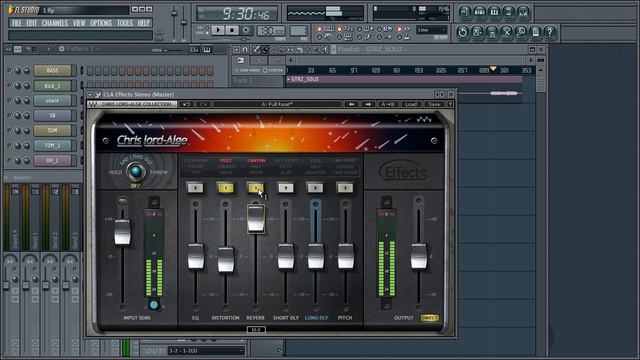Viewport: 640px width, 360px height.
Task: Select the BASS channel button
Action: tap(53, 71)
